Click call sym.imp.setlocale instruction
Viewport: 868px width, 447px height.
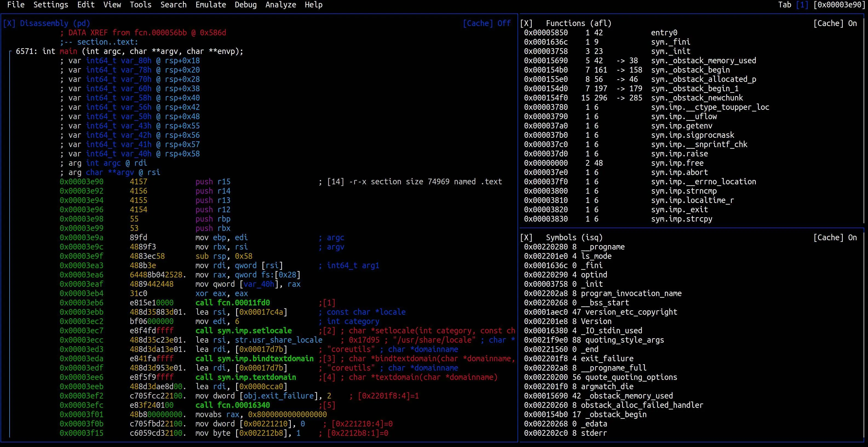[x=243, y=331]
